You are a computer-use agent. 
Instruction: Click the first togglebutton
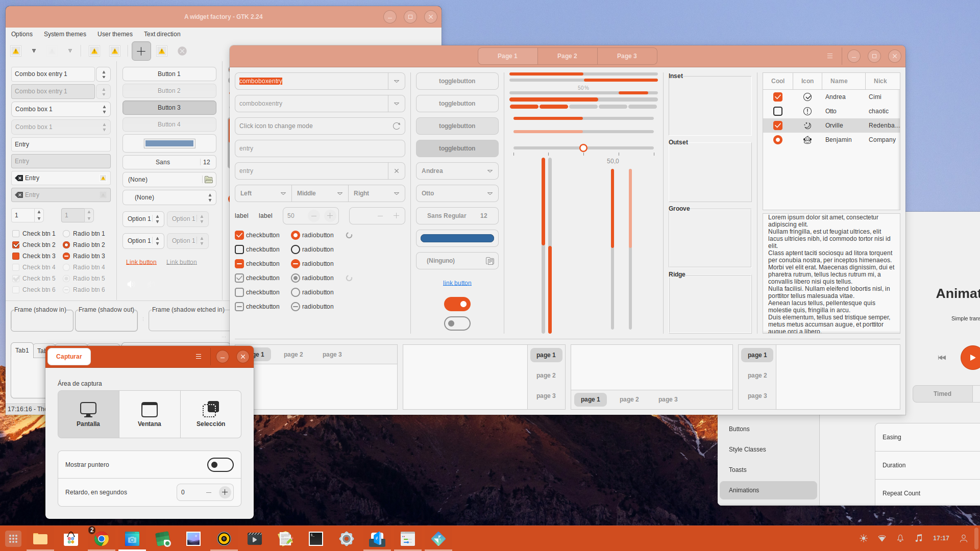click(457, 81)
